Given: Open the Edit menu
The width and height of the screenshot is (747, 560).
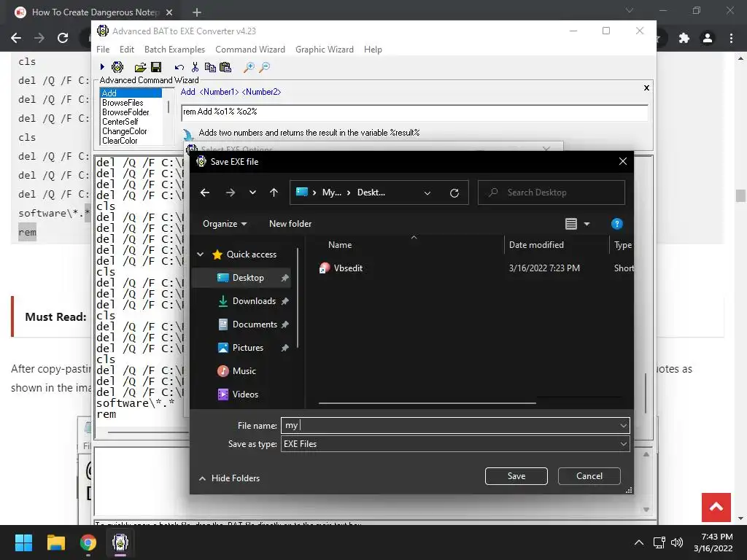Looking at the screenshot, I should tap(127, 50).
